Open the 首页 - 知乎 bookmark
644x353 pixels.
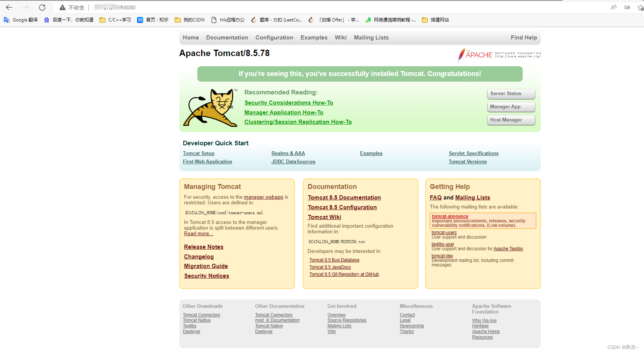click(153, 20)
